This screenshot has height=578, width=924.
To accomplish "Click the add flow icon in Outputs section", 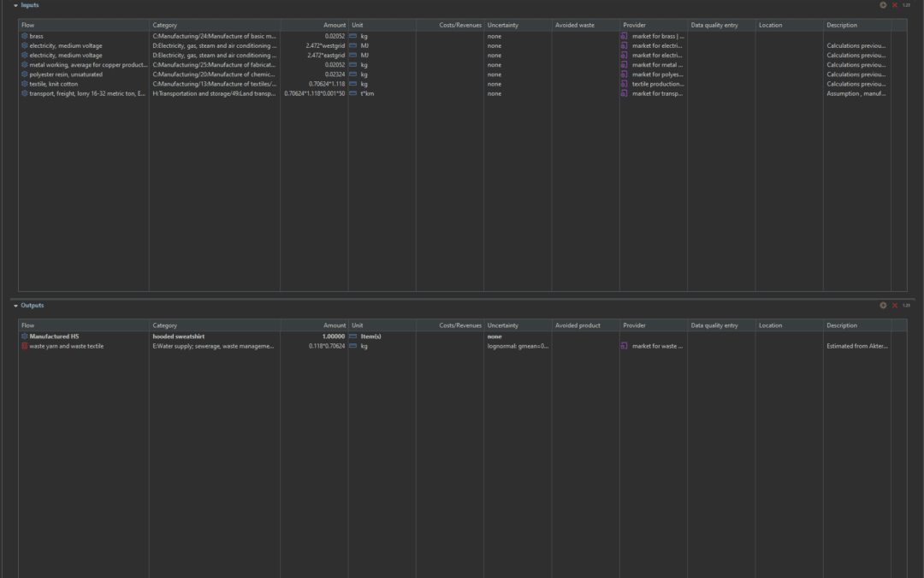I will [x=883, y=306].
